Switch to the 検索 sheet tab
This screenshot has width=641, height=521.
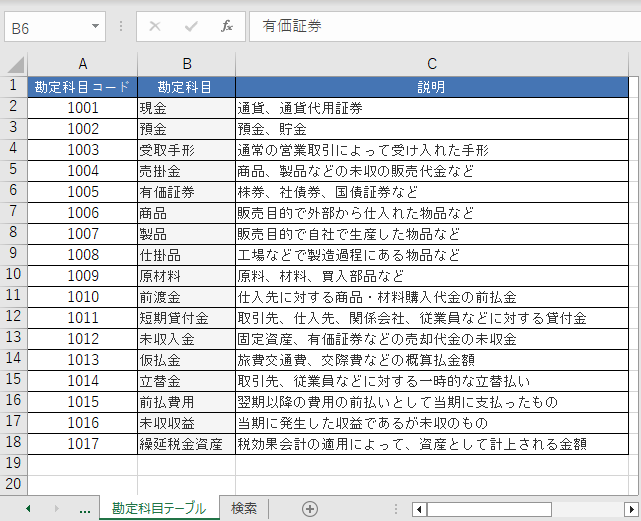[x=244, y=509]
